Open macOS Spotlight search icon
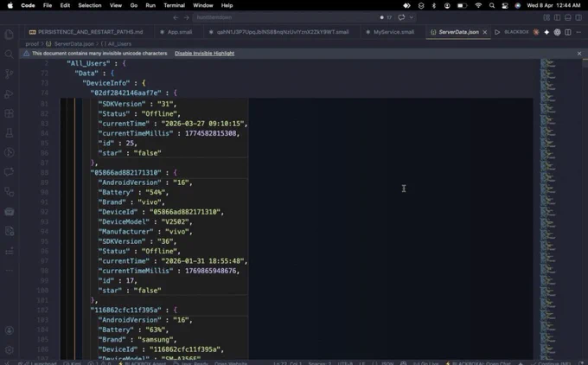588x365 pixels. [x=492, y=5]
